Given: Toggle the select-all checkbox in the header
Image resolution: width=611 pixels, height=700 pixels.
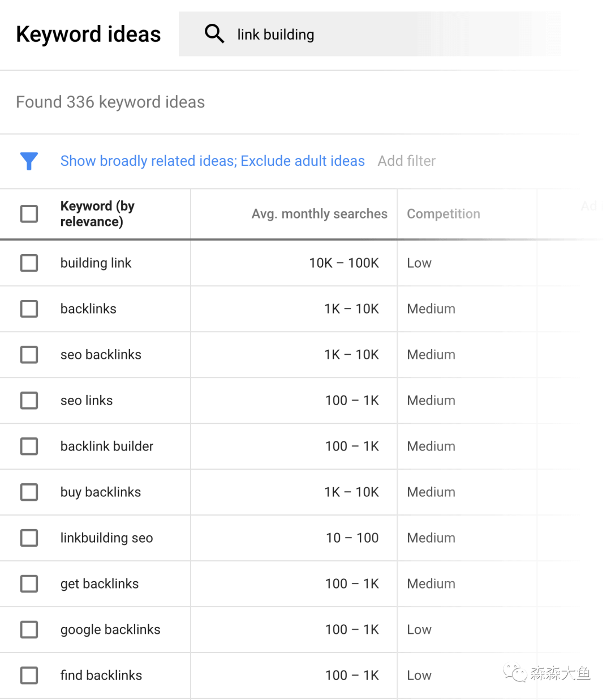Looking at the screenshot, I should [x=29, y=214].
